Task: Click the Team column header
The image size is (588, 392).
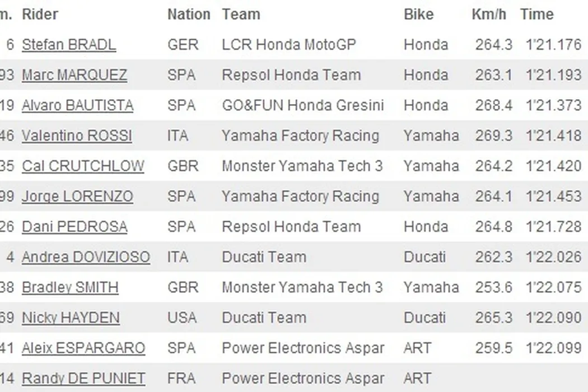Action: [x=241, y=14]
